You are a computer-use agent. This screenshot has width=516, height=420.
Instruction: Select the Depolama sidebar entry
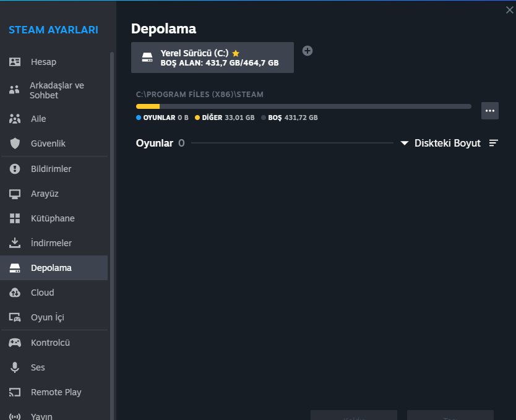pyautogui.click(x=54, y=268)
